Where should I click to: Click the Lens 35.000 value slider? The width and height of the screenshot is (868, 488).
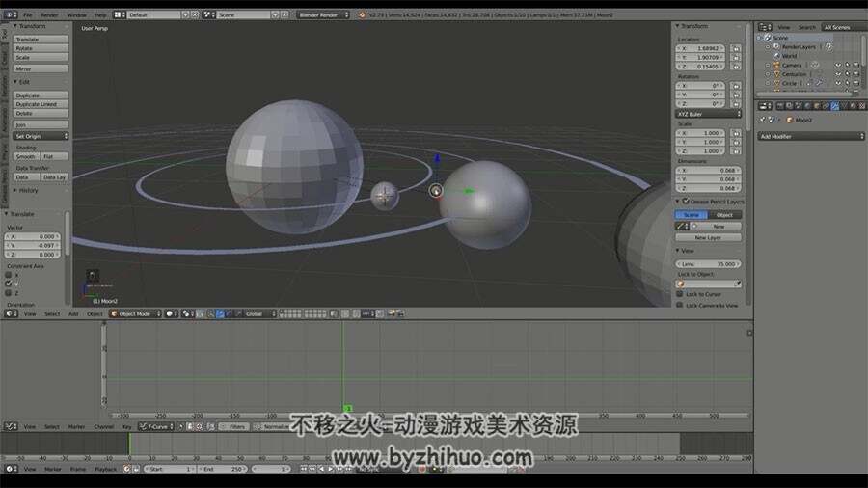tap(708, 264)
